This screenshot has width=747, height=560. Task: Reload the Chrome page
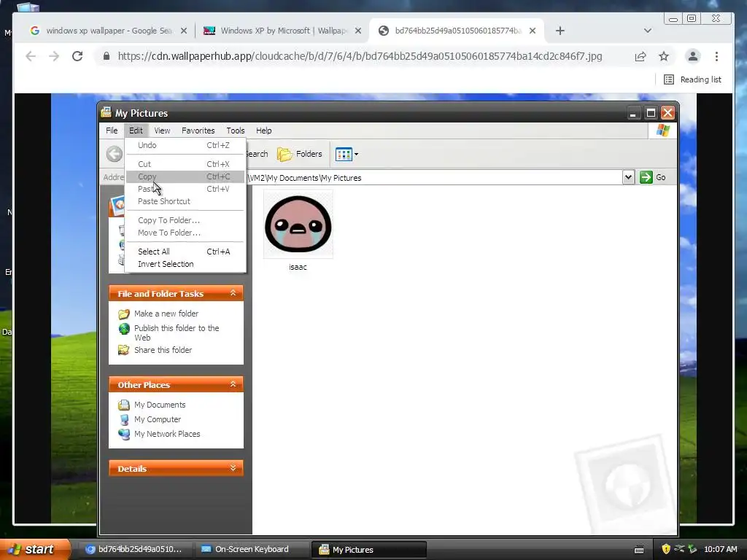pyautogui.click(x=77, y=56)
